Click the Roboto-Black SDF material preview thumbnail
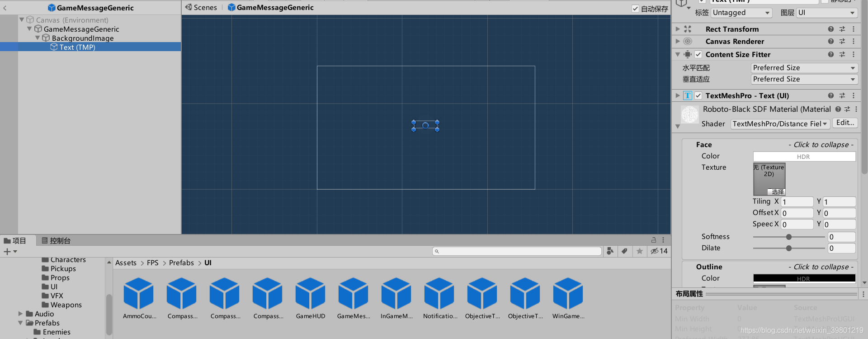The height and width of the screenshot is (339, 868). 690,115
